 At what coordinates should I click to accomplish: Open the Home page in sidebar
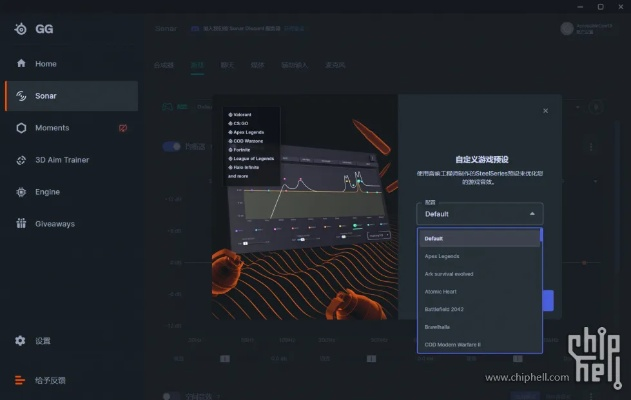(x=46, y=64)
